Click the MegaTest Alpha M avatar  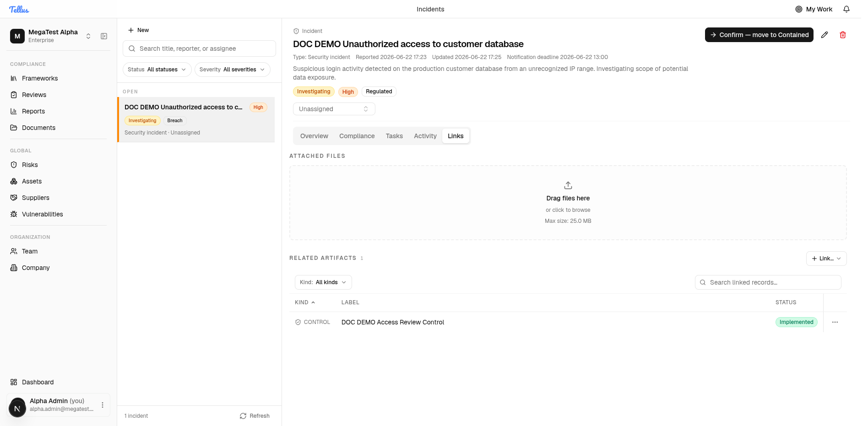tap(17, 36)
